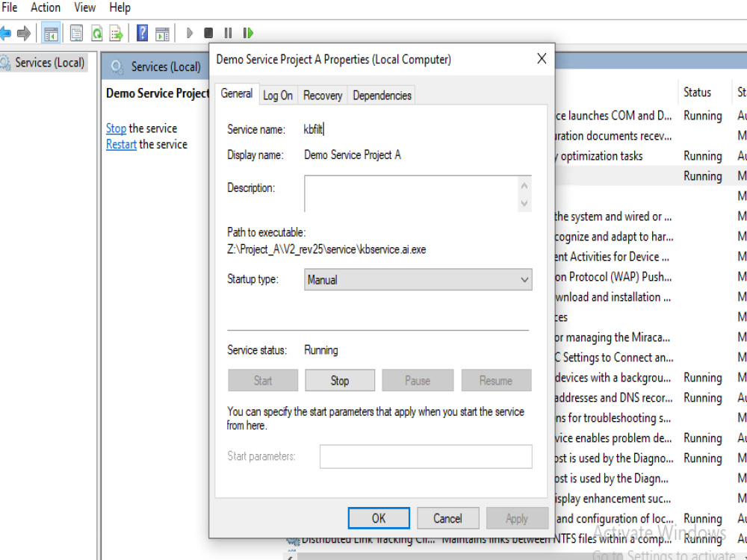
Task: Click OK to confirm properties
Action: pyautogui.click(x=379, y=518)
